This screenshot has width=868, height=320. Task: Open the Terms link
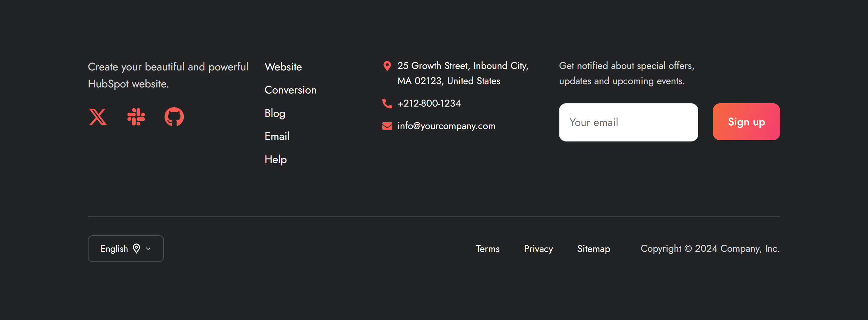(487, 249)
